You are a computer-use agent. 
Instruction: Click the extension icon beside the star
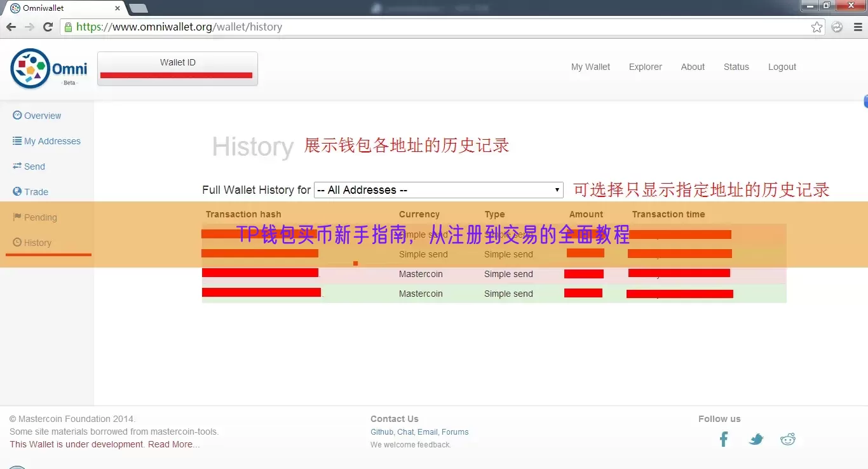pyautogui.click(x=837, y=27)
